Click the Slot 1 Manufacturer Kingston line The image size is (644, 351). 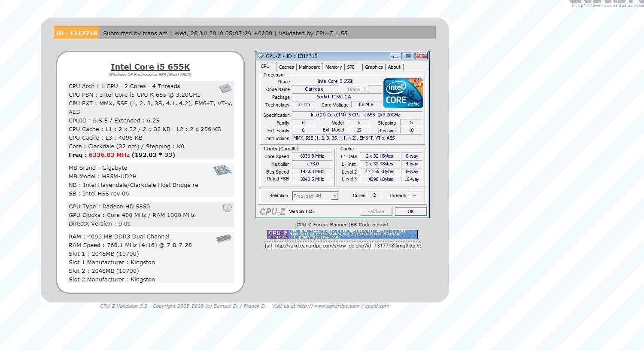coord(112,262)
